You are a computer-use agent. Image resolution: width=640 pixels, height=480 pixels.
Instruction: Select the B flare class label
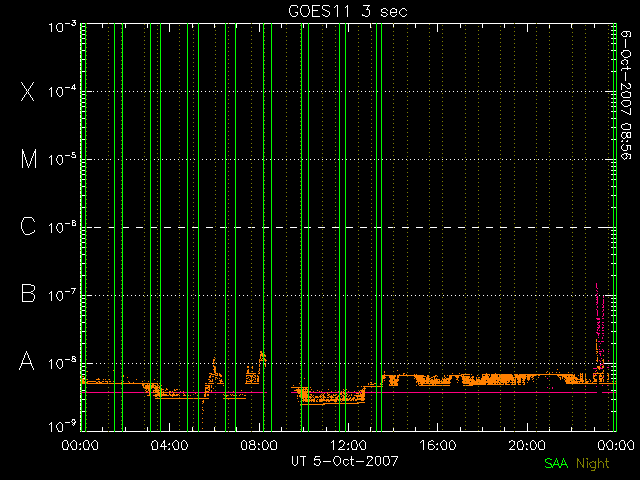tap(28, 293)
